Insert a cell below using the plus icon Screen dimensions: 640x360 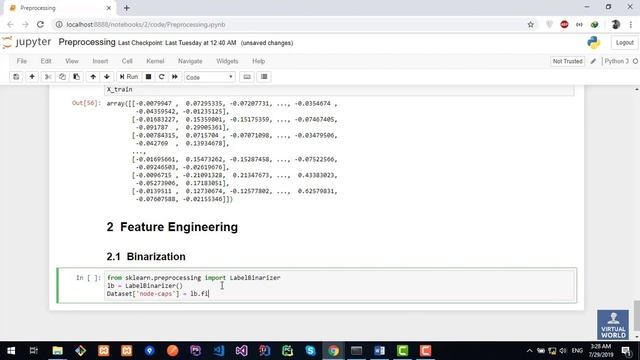coord(32,77)
